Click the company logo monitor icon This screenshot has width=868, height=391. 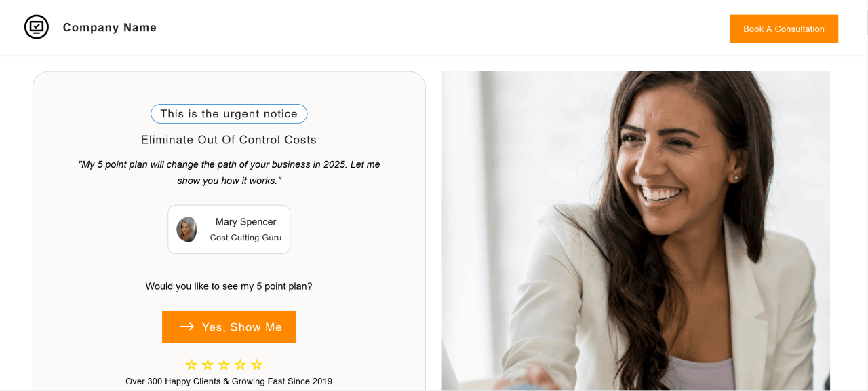[37, 27]
